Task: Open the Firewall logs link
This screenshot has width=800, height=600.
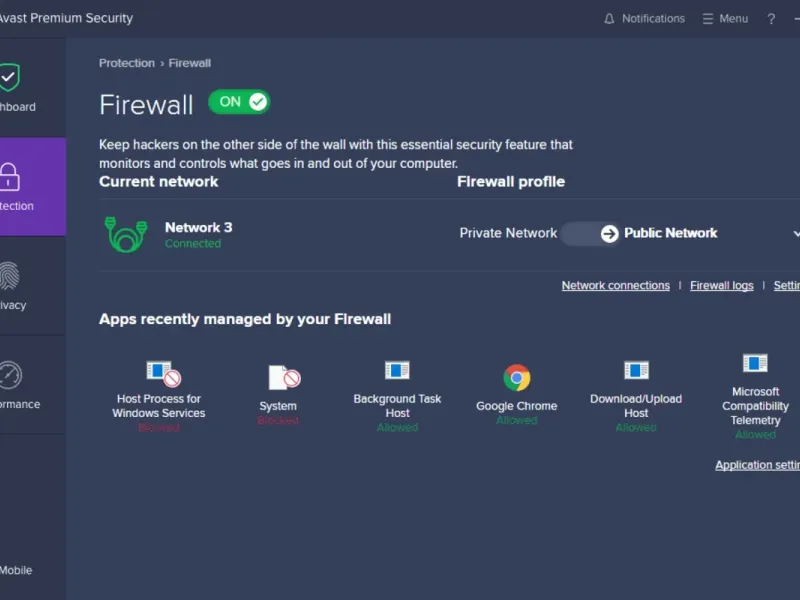Action: (721, 286)
